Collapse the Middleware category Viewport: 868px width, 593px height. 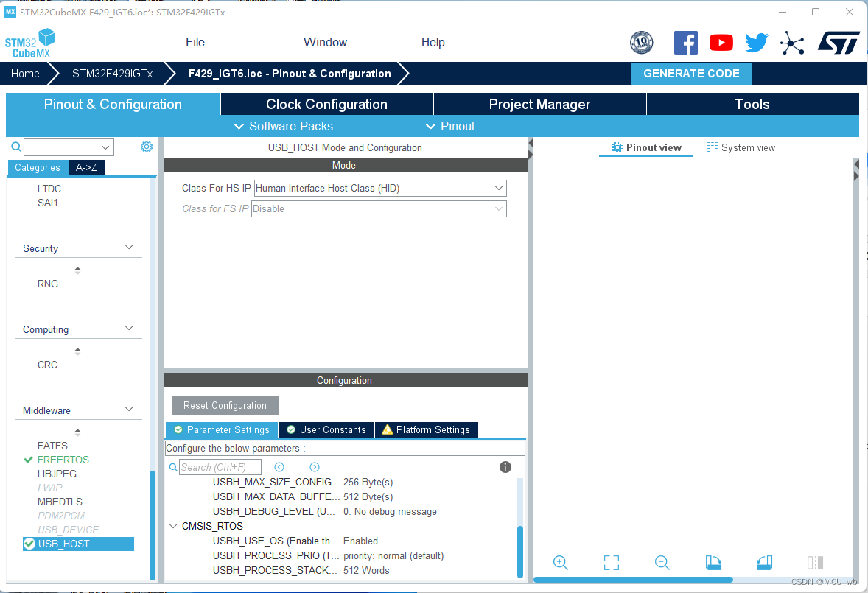point(129,410)
